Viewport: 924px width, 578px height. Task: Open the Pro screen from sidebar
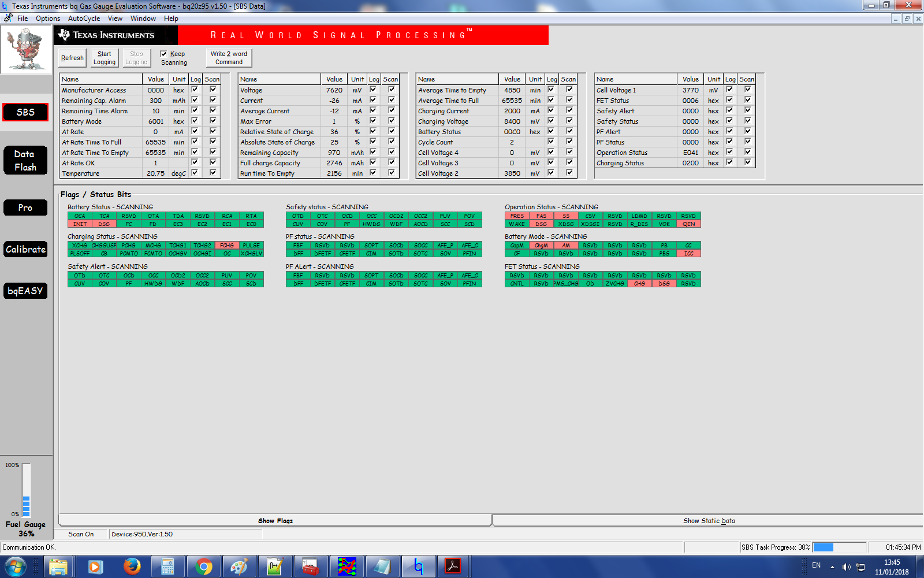[25, 208]
